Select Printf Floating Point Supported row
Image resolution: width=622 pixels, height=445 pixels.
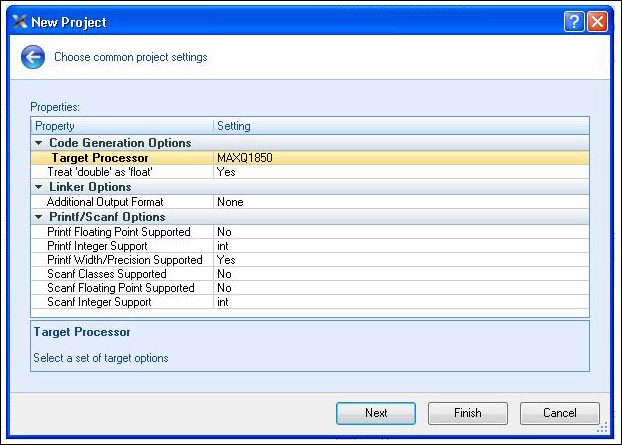tap(118, 232)
